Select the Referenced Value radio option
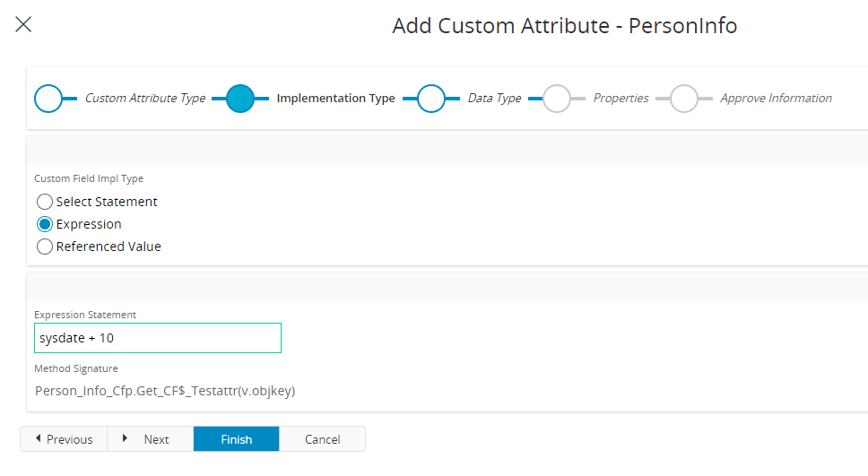868x476 pixels. (45, 247)
